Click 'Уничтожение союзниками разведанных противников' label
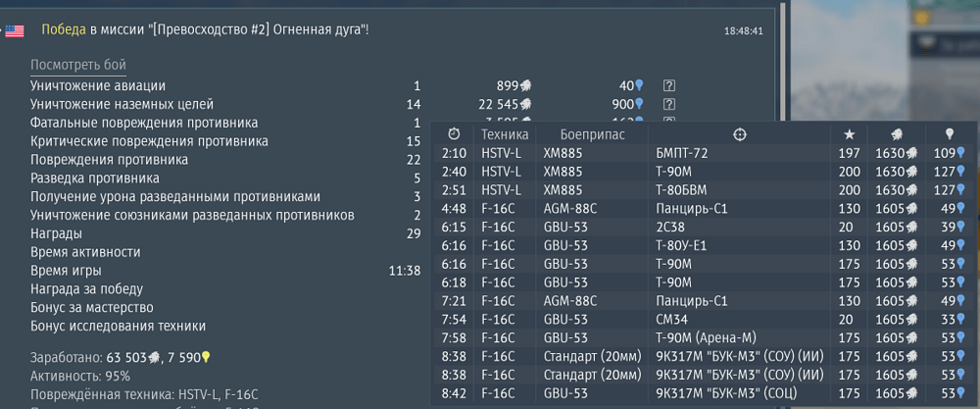 coord(192,215)
